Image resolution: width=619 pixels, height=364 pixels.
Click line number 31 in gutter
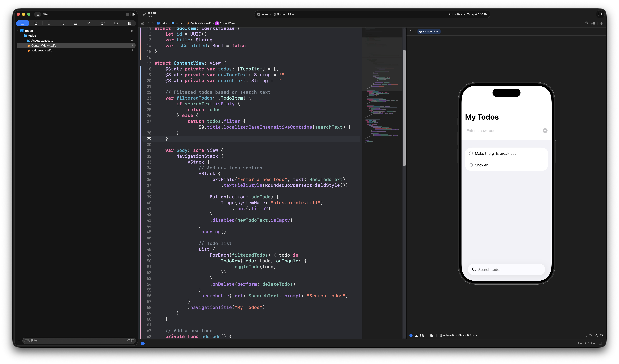[149, 151]
